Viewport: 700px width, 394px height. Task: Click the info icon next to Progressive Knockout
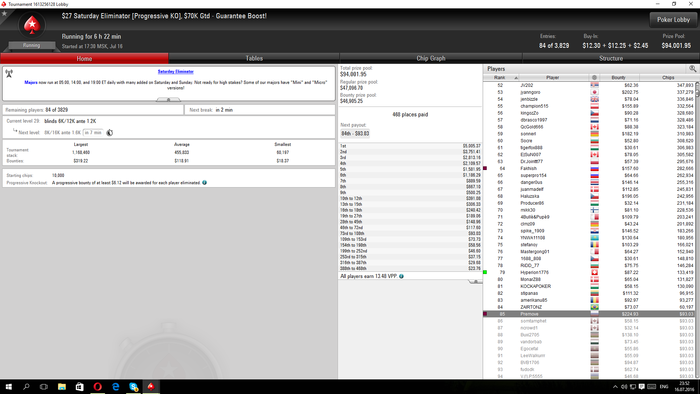(204, 182)
